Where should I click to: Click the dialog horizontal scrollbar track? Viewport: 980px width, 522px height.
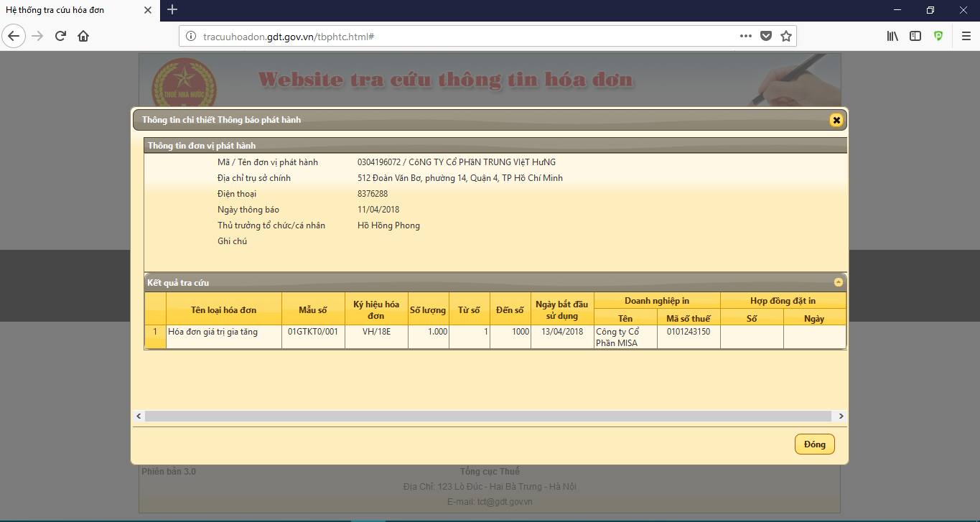click(488, 416)
